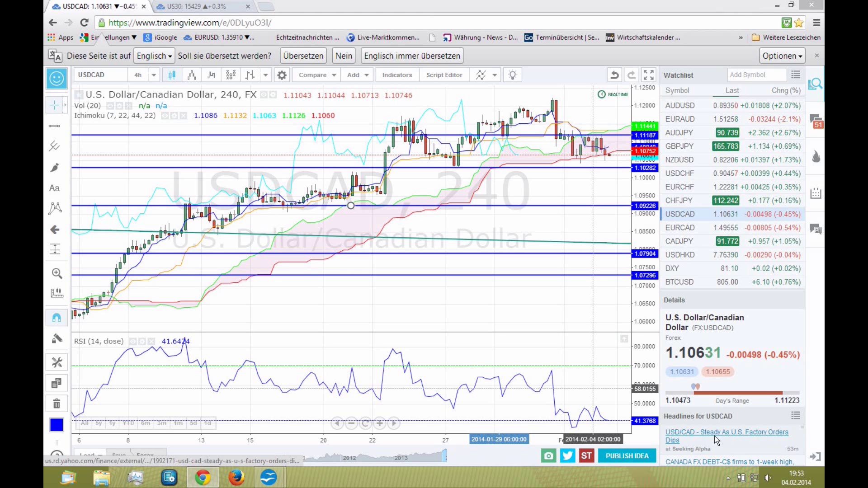Share chart on Twitter icon
Image resolution: width=868 pixels, height=488 pixels.
567,456
